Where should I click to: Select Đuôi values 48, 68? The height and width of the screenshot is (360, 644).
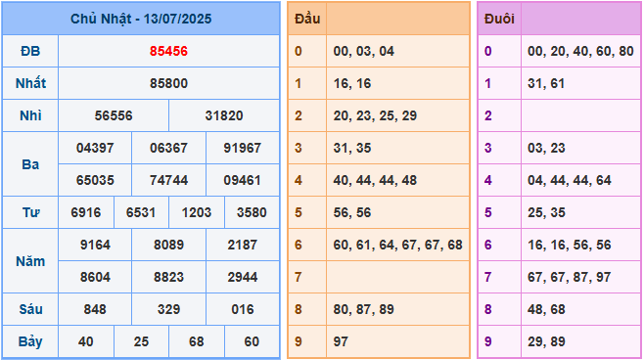pos(546,309)
